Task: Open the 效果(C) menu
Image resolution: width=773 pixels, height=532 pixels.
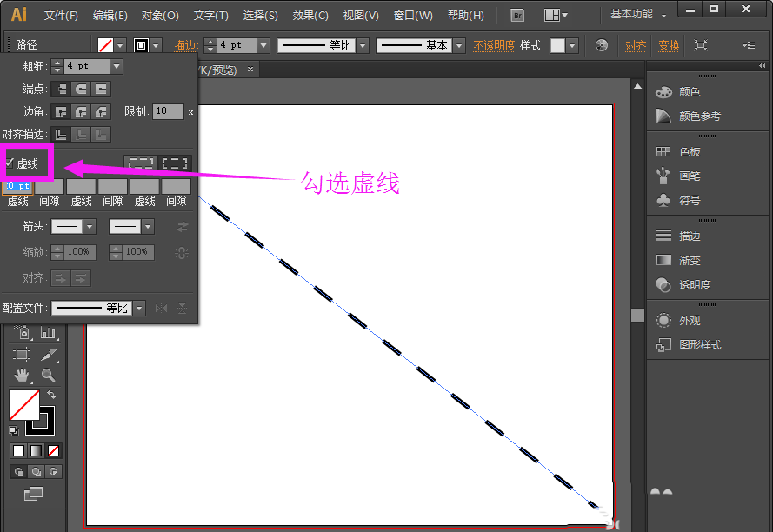Action: click(x=310, y=16)
